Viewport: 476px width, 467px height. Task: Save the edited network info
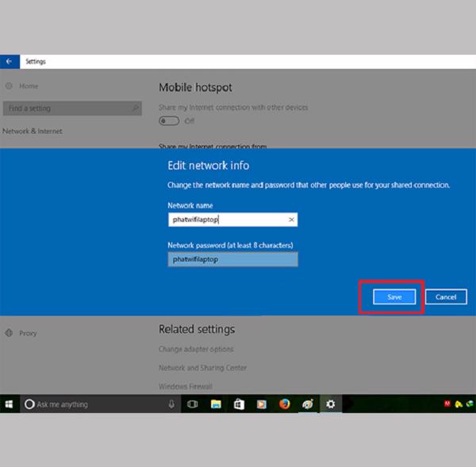(x=394, y=297)
